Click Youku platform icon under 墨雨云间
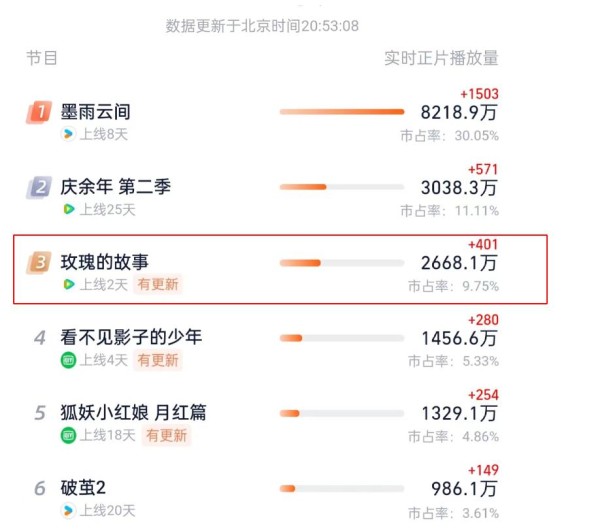 click(x=68, y=134)
